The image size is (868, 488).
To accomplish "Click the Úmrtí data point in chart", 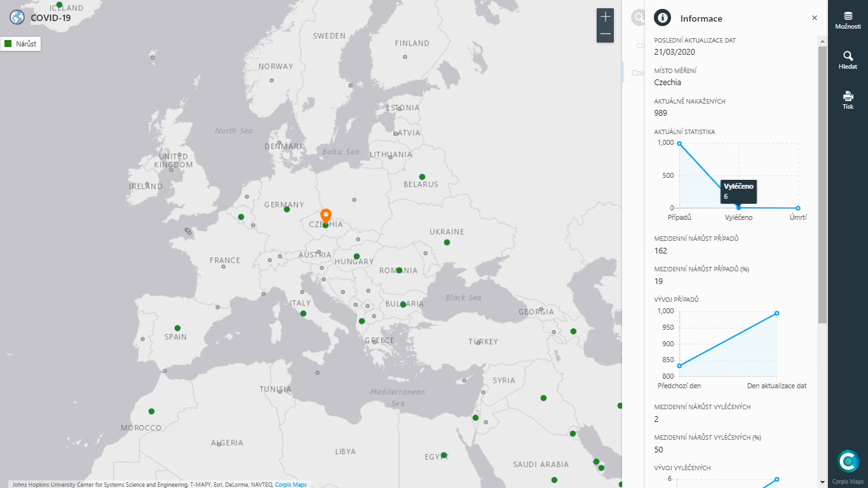I will [798, 208].
